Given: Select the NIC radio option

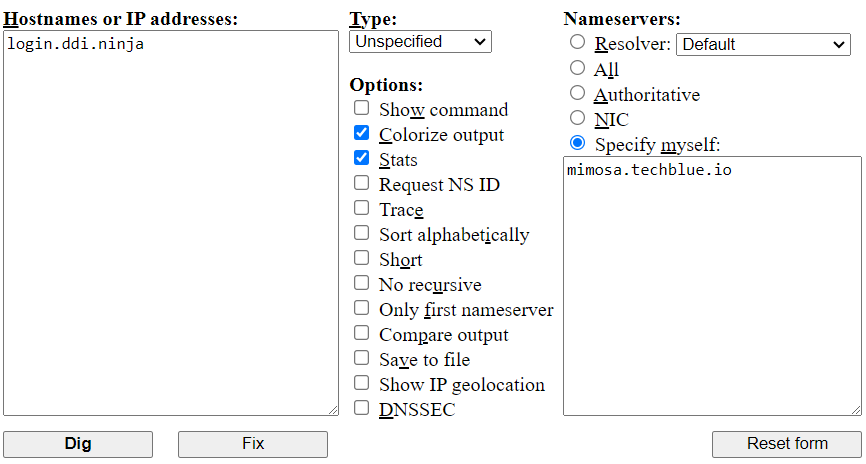Looking at the screenshot, I should (577, 118).
